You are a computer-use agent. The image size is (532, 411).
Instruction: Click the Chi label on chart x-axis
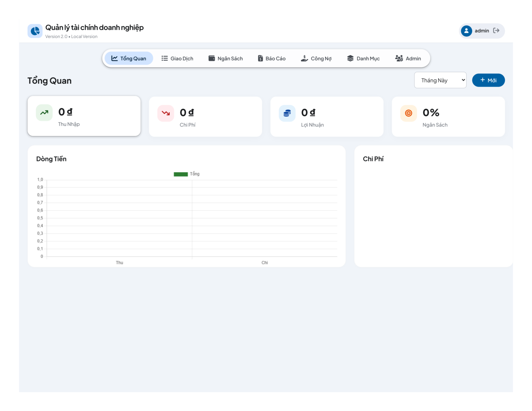pos(265,263)
